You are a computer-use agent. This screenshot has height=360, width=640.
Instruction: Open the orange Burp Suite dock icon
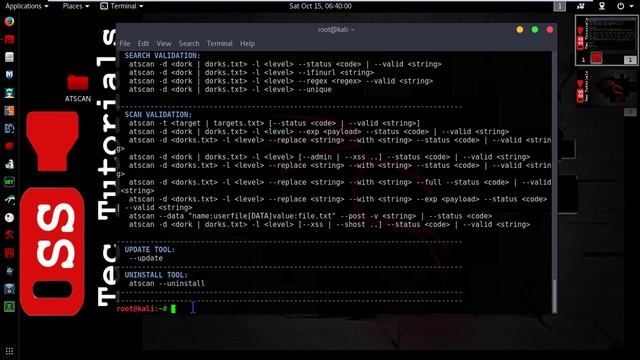click(9, 111)
